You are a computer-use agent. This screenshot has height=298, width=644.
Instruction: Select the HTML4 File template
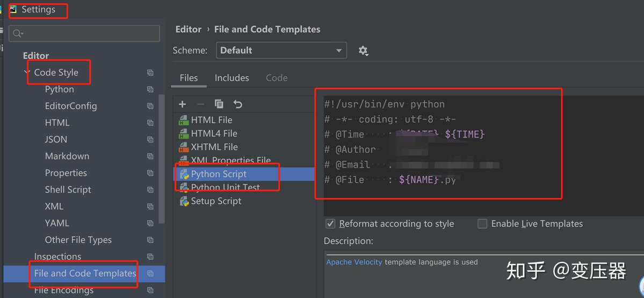pyautogui.click(x=214, y=133)
